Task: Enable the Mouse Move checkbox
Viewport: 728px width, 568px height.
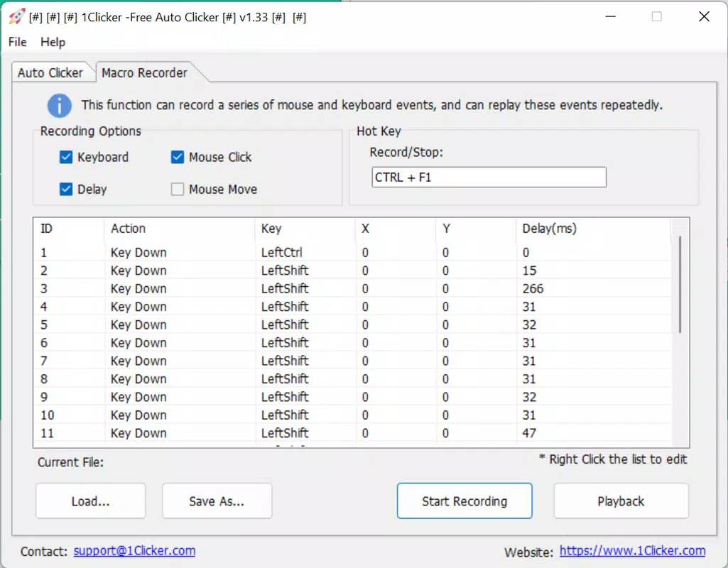Action: click(178, 189)
